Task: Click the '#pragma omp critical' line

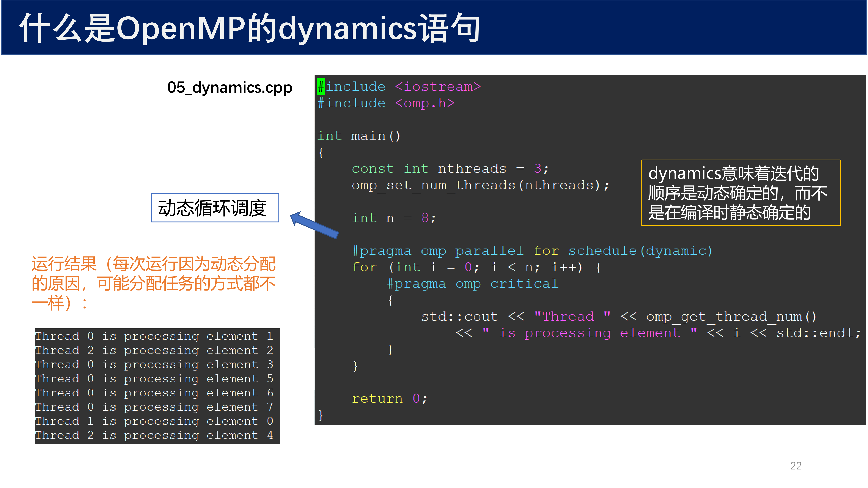Action: coord(473,284)
